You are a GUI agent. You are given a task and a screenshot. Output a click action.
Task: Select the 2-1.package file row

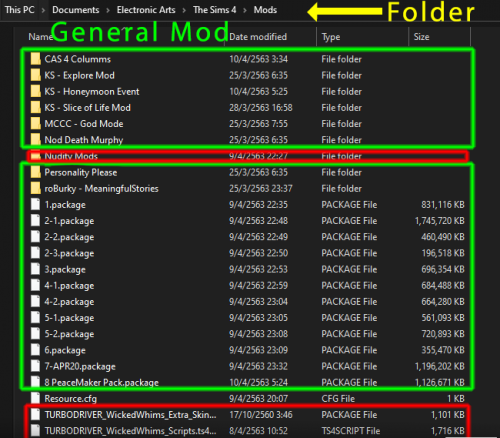click(247, 221)
